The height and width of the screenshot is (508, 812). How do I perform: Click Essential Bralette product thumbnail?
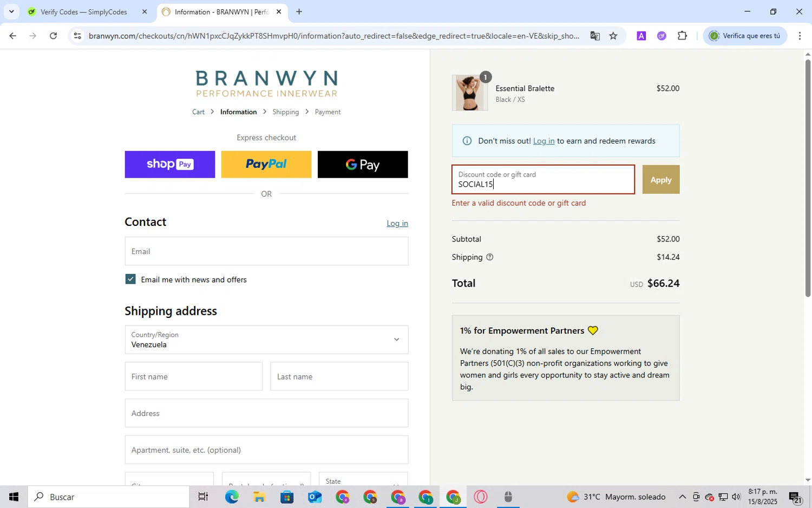(x=469, y=93)
